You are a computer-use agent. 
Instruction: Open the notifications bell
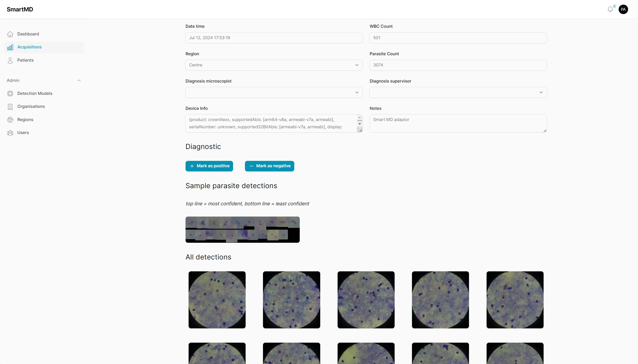(610, 9)
